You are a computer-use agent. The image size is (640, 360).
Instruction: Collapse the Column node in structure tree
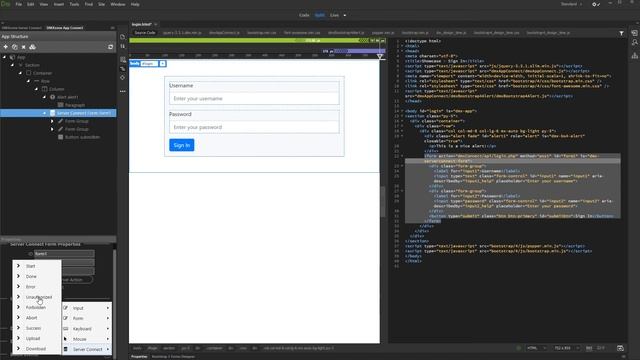(36, 89)
